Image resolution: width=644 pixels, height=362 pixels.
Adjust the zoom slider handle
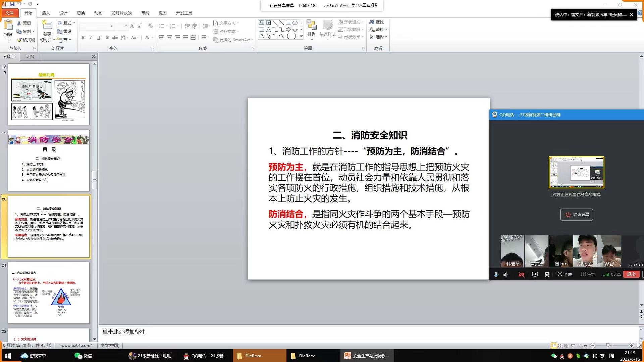[x=608, y=345]
